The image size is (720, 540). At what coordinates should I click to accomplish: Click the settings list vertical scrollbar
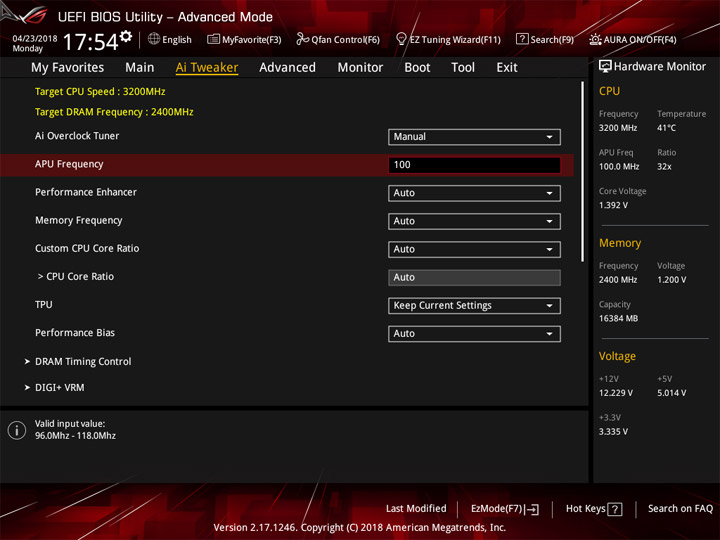click(582, 172)
